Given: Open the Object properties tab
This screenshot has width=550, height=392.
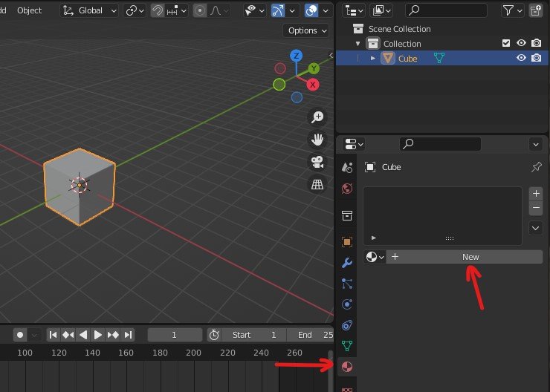Looking at the screenshot, I should [x=347, y=242].
